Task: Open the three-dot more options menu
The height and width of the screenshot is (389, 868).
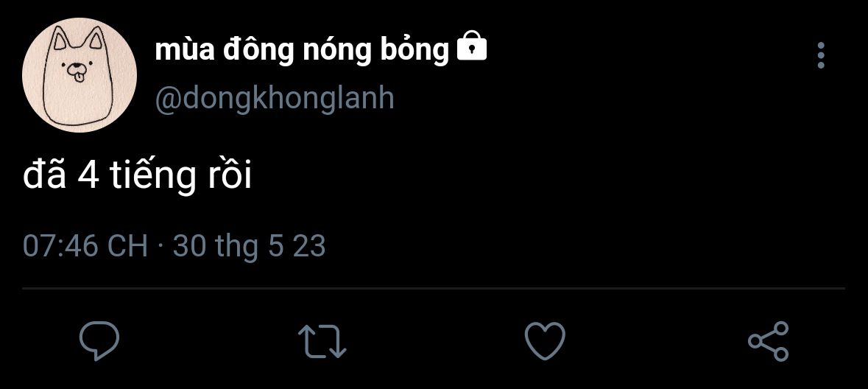Action: pyautogui.click(x=821, y=55)
